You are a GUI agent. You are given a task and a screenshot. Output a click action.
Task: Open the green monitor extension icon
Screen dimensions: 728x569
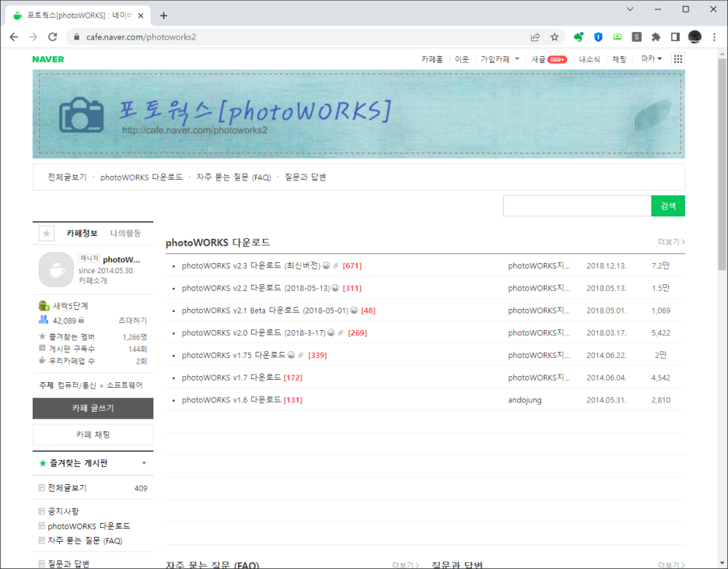click(x=617, y=37)
